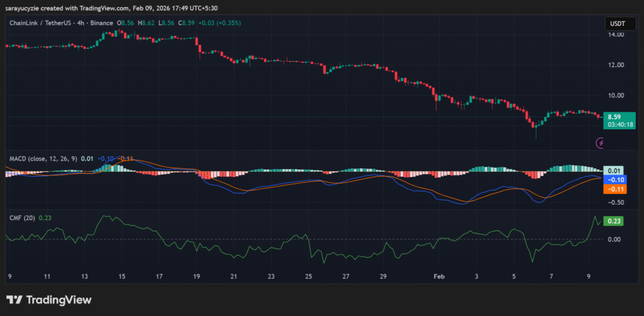Click the 19 date on the time axis
The height and width of the screenshot is (316, 644).
click(197, 276)
